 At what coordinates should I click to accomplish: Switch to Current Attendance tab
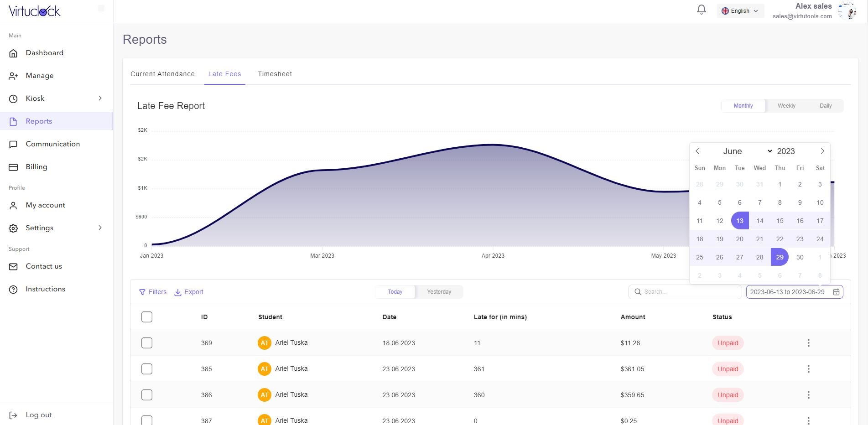coord(162,74)
